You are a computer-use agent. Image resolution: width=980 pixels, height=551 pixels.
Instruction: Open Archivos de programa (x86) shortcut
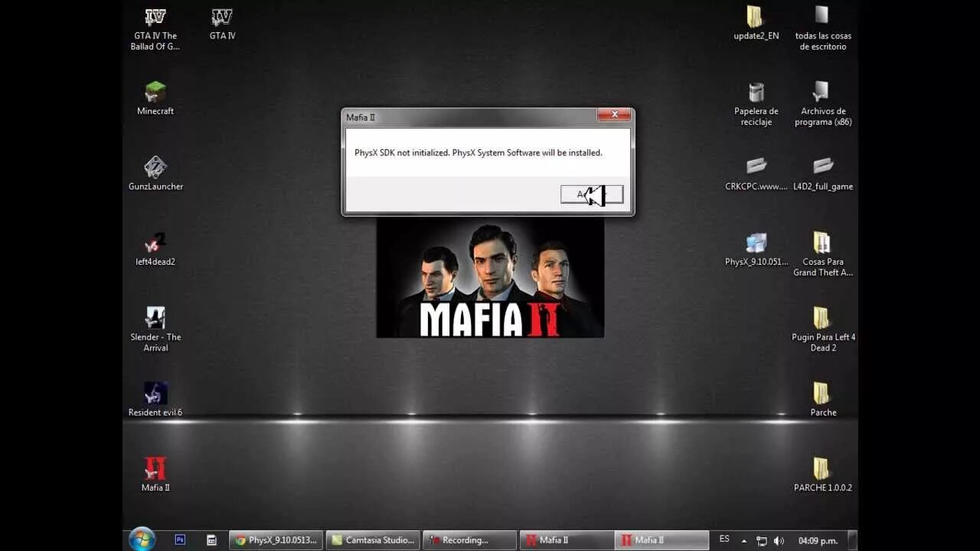[x=823, y=104]
